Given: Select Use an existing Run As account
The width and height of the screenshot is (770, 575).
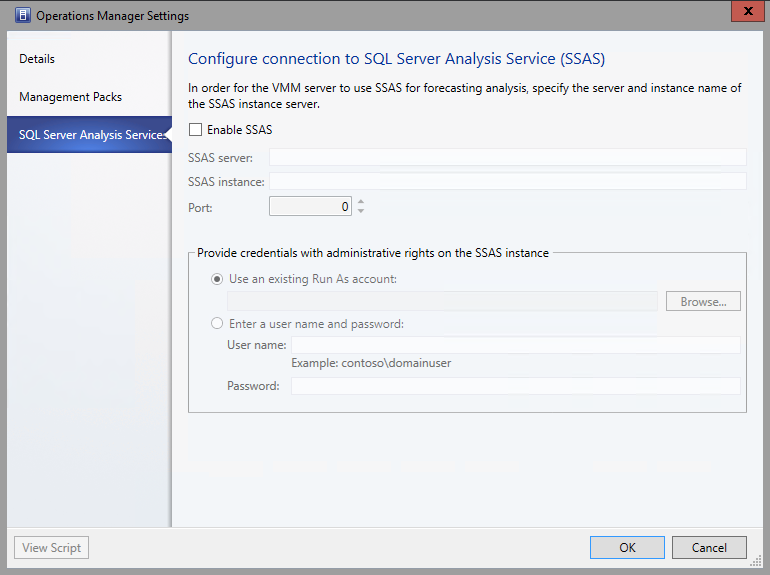Looking at the screenshot, I should [x=217, y=279].
